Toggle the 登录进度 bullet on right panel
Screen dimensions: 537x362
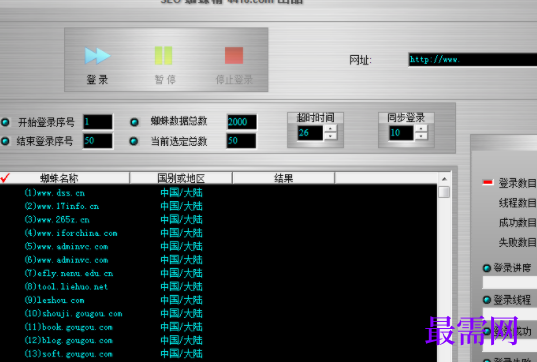click(487, 268)
